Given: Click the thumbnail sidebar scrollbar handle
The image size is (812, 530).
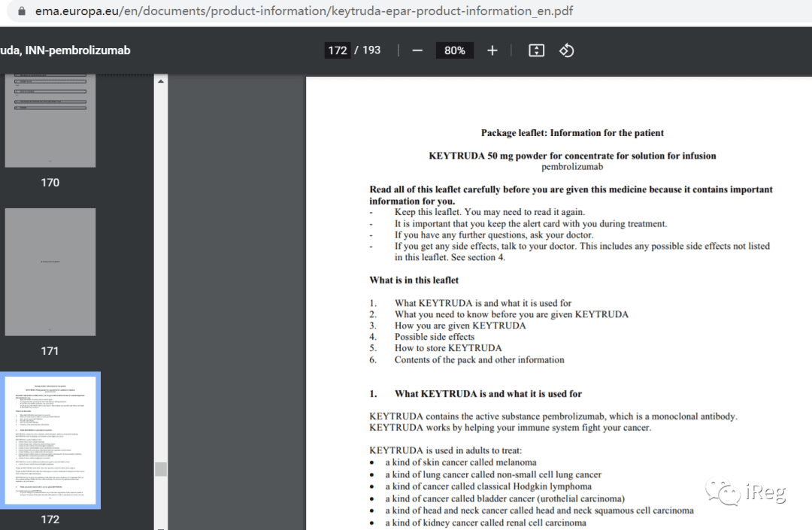Looking at the screenshot, I should click(161, 469).
